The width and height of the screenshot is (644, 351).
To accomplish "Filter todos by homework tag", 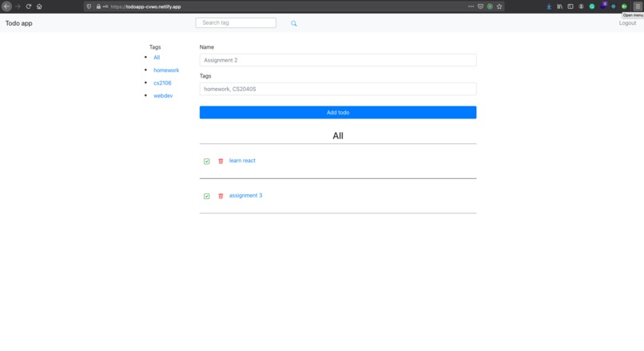I will (x=166, y=70).
